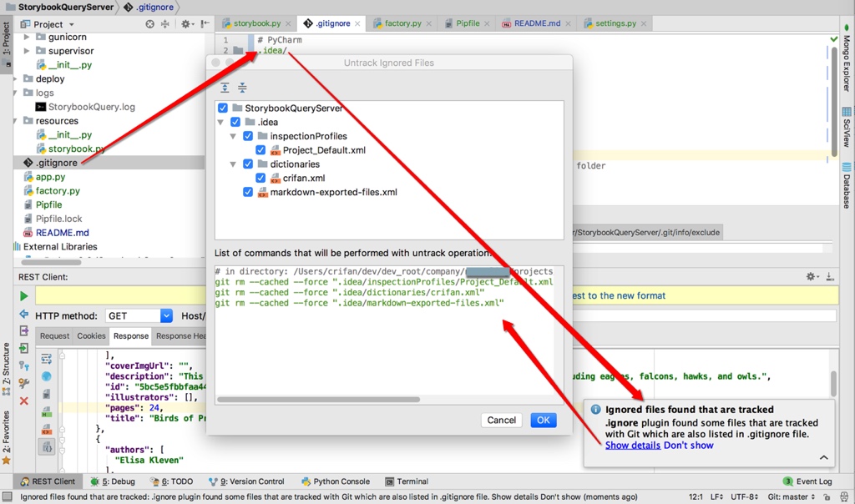Open the Favorites tool window
Image resolution: width=855 pixels, height=504 pixels.
6,438
